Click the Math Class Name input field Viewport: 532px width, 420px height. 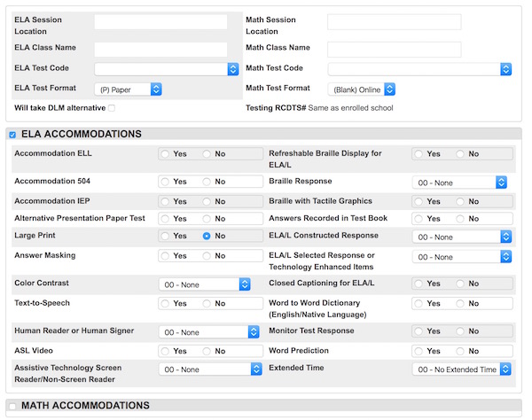[x=395, y=49]
